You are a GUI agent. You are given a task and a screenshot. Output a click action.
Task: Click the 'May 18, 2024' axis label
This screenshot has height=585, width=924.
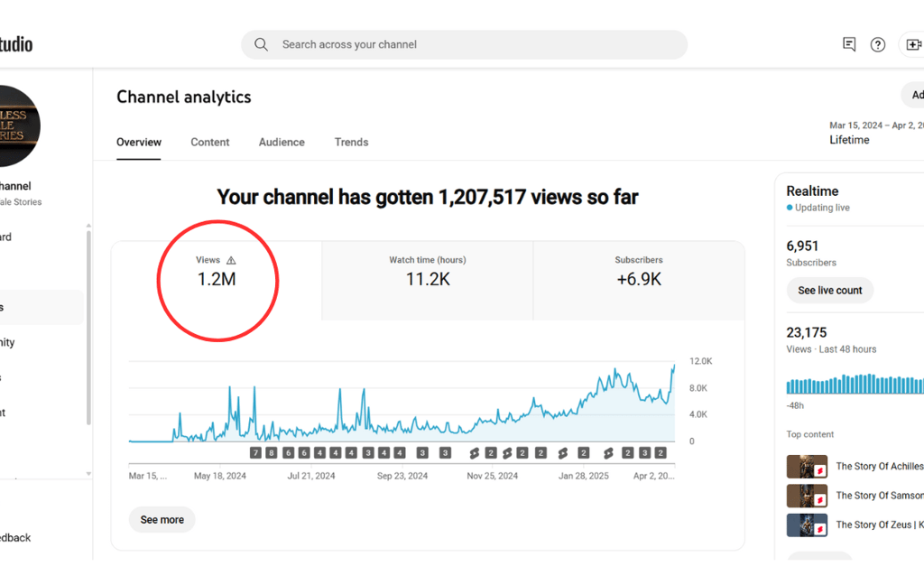220,476
